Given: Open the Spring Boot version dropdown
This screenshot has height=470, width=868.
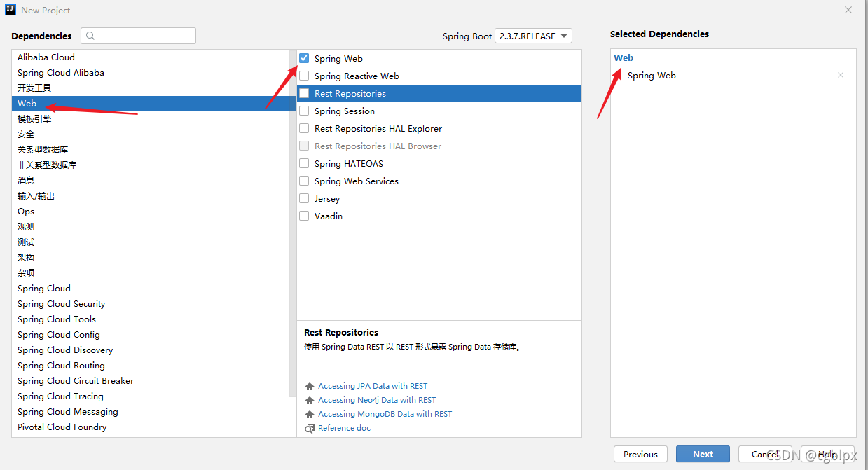Looking at the screenshot, I should (x=533, y=36).
